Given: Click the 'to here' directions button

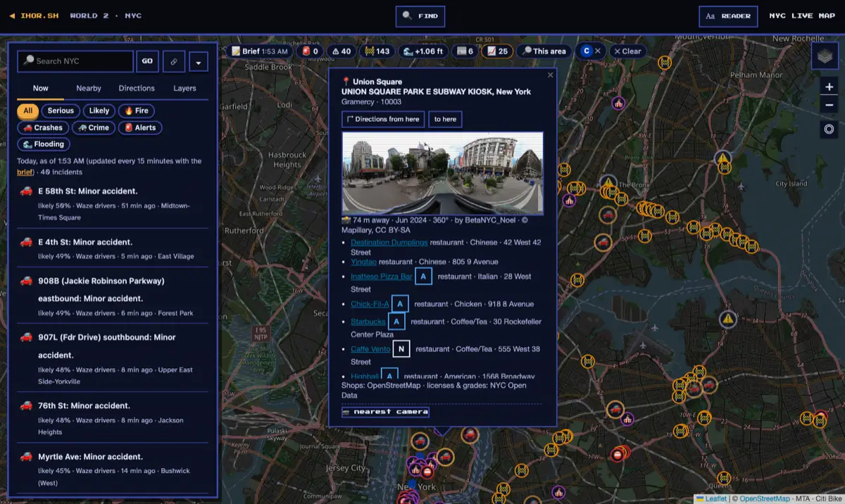Looking at the screenshot, I should click(445, 119).
